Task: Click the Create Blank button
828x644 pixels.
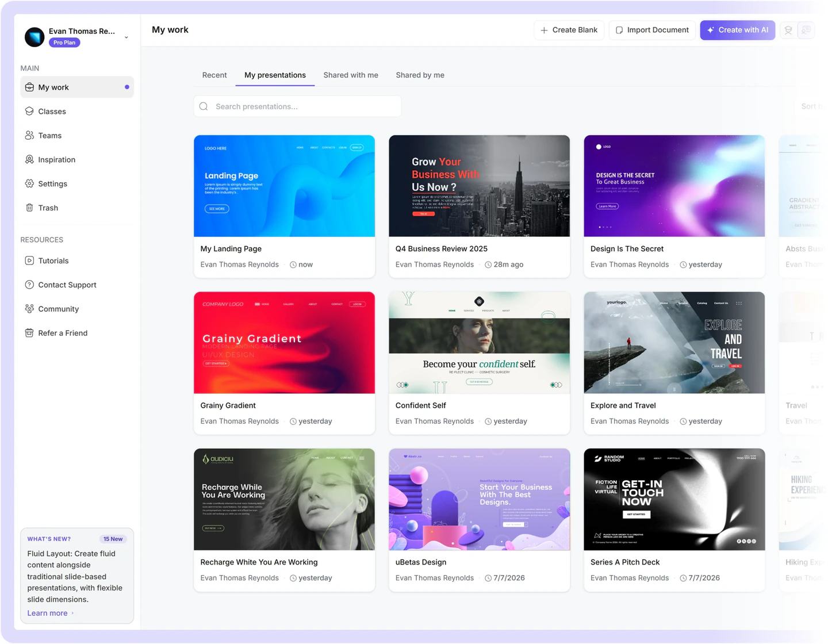Action: pos(569,30)
